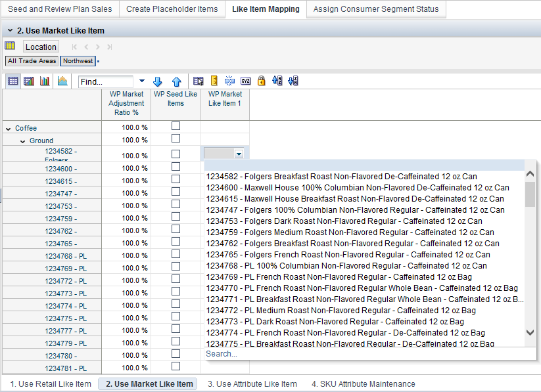541x392 pixels.
Task: Open Create Placeholder Items tab
Action: point(172,9)
